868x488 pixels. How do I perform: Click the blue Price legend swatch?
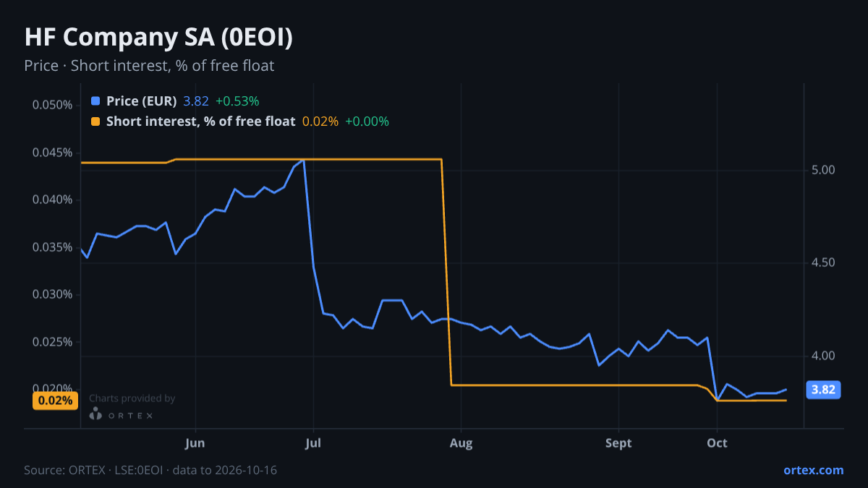[x=95, y=101]
